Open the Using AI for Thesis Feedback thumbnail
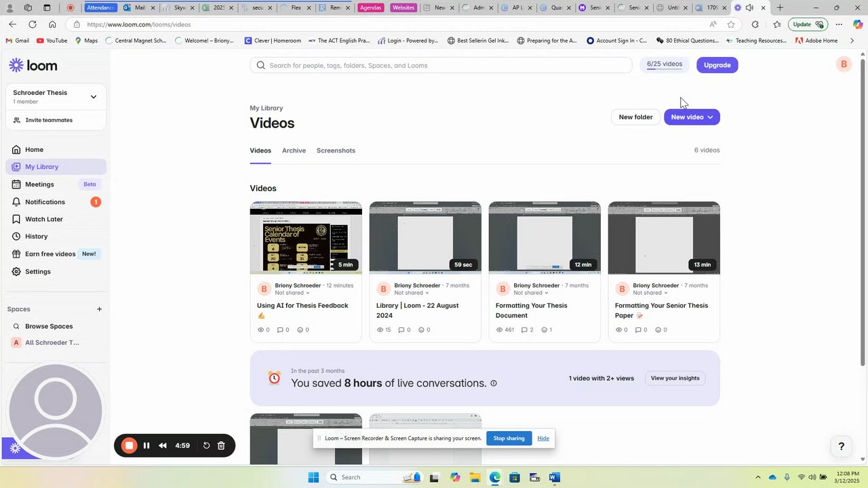The width and height of the screenshot is (868, 488). click(x=306, y=238)
